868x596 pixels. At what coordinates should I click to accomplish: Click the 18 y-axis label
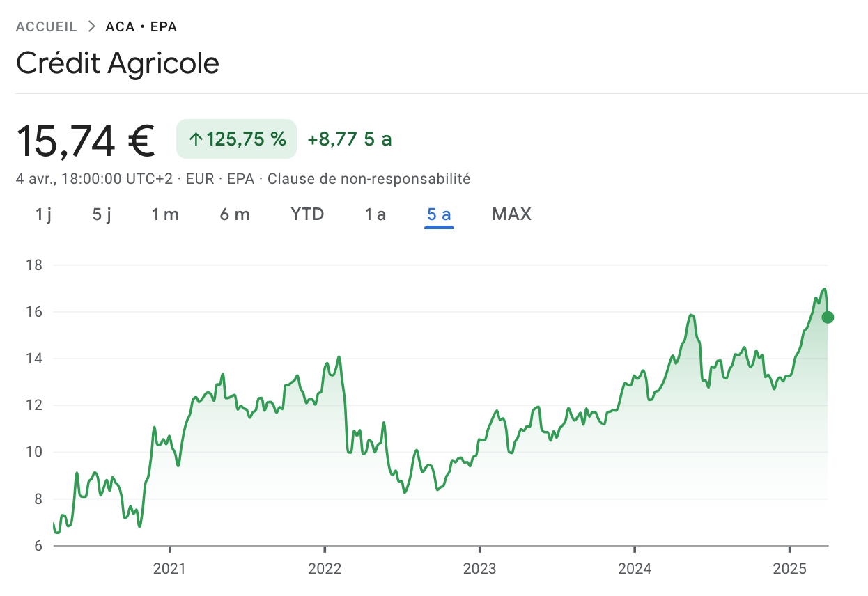[x=35, y=265]
